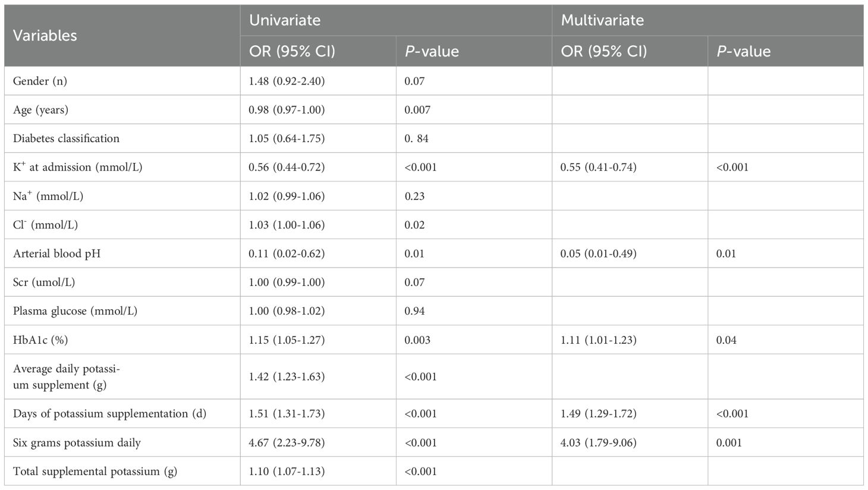This screenshot has height=490, width=868.
Task: Click the Variables column header
Action: pyautogui.click(x=45, y=36)
